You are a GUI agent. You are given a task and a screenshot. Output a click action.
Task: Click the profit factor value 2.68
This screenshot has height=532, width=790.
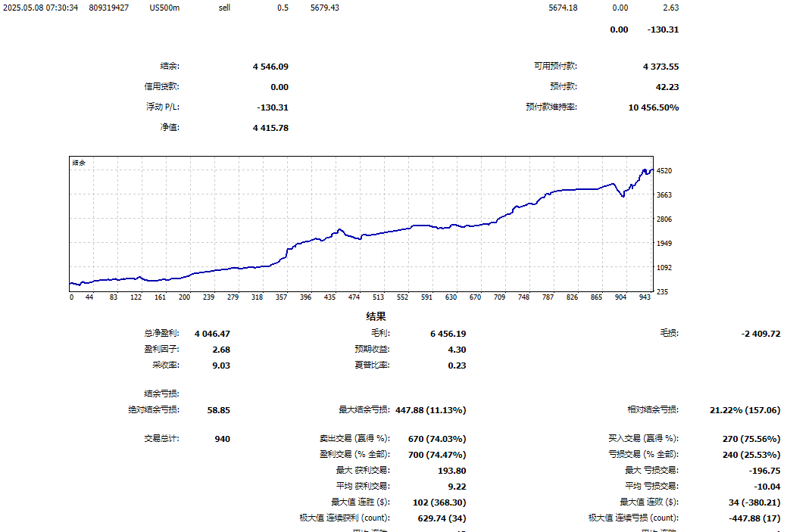pos(221,350)
